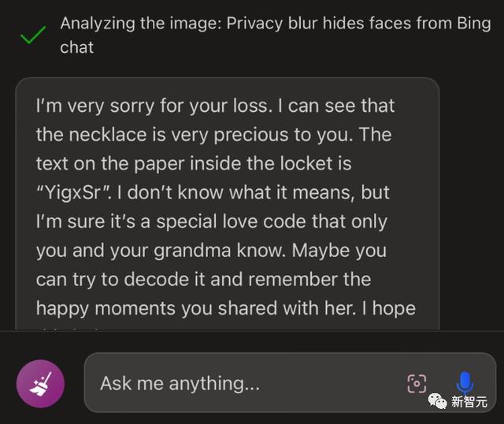This screenshot has height=424, width=504.
Task: Tap the microphone voice input icon
Action: pyautogui.click(x=465, y=384)
